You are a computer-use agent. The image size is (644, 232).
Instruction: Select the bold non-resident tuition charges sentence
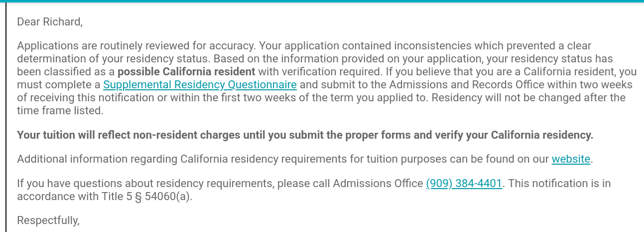pos(305,135)
